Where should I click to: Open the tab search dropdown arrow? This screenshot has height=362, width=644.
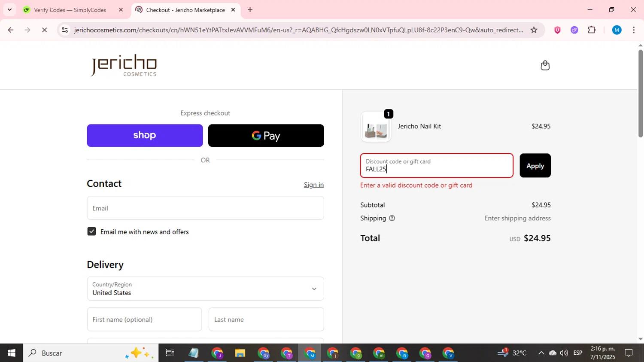(9, 9)
